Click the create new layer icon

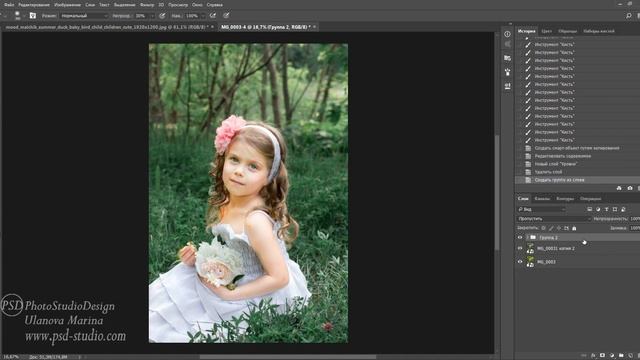coord(630,356)
